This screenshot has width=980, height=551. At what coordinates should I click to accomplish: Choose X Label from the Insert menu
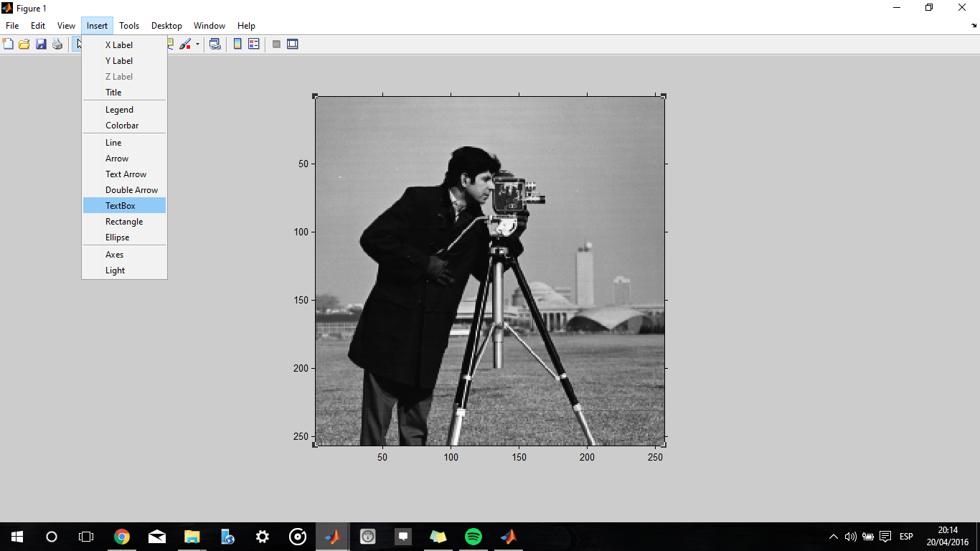pyautogui.click(x=124, y=45)
